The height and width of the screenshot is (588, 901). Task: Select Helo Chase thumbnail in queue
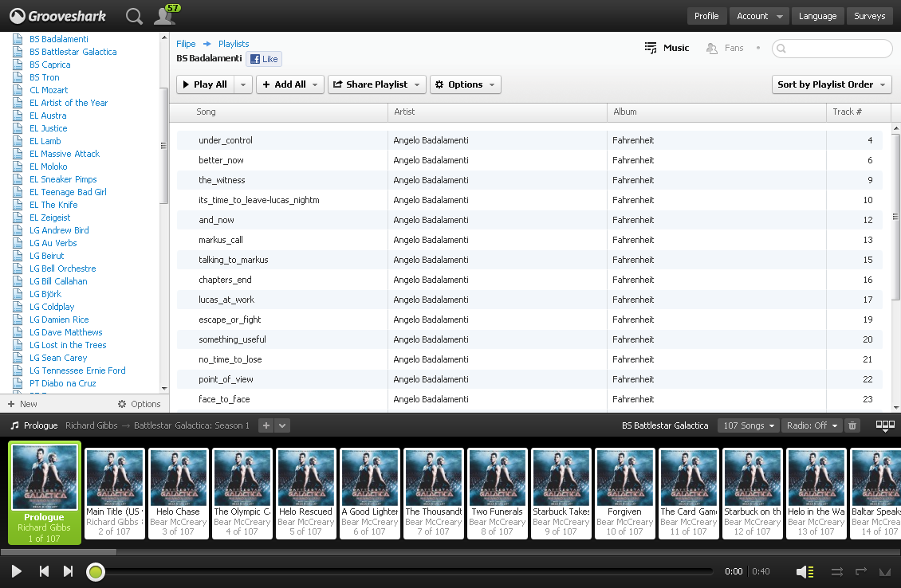tap(178, 493)
